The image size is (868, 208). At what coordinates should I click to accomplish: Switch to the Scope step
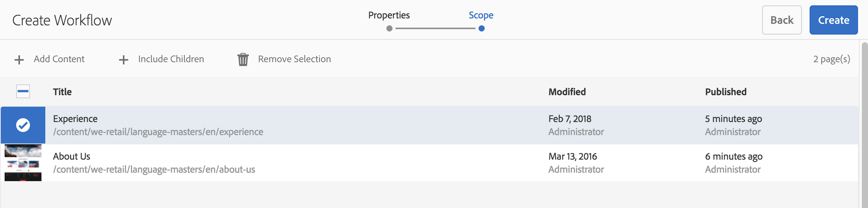point(481,15)
